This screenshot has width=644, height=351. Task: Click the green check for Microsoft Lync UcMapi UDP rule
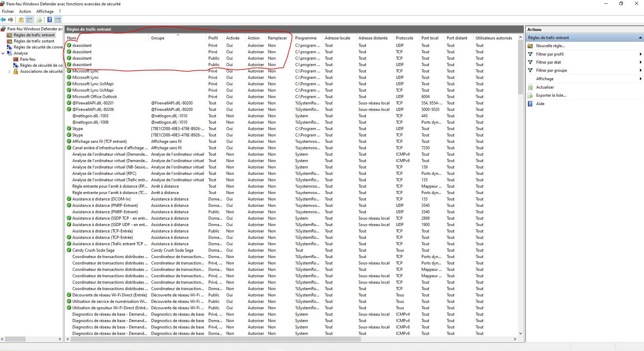point(69,84)
